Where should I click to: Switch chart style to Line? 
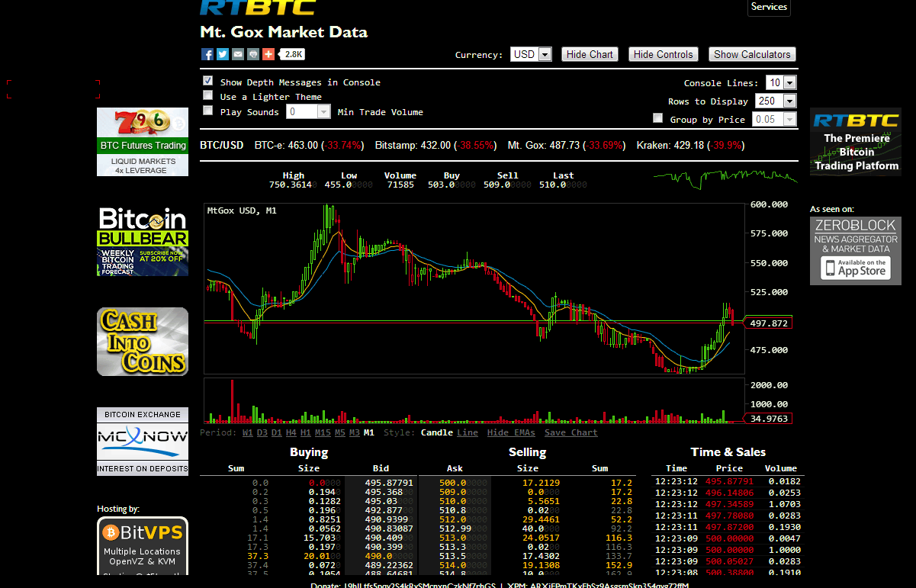468,432
